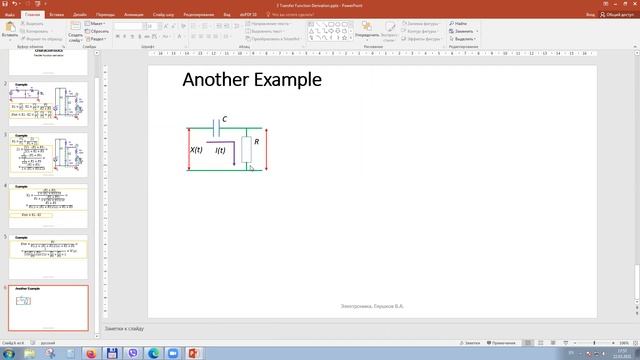
Task: Click the Tell me search box
Action: (x=291, y=14)
